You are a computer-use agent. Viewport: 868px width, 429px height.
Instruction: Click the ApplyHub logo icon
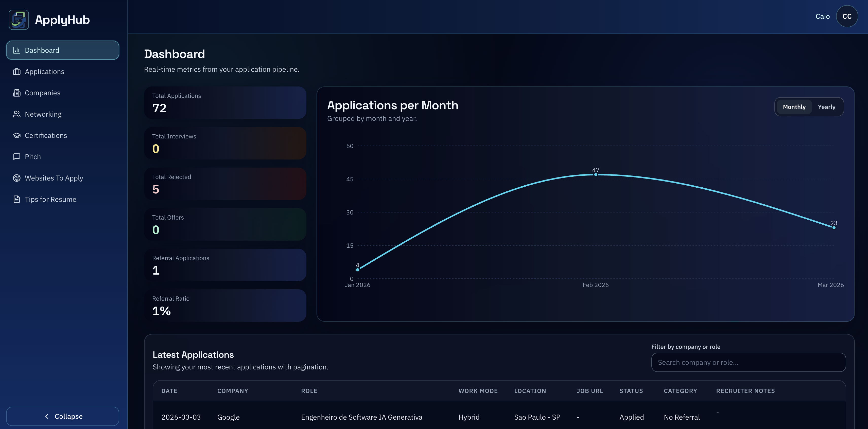pos(19,20)
